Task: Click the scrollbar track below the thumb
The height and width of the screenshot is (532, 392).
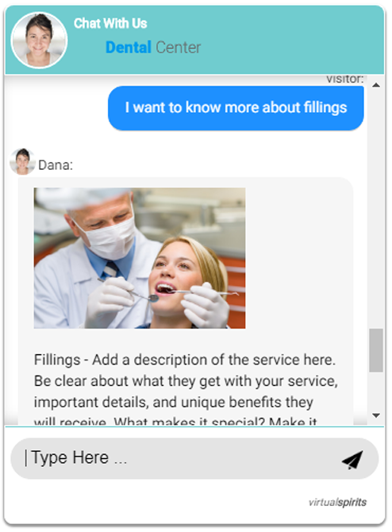Action: (x=375, y=391)
